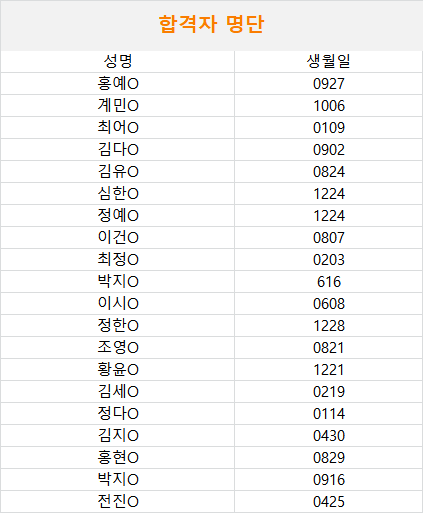
Task: Select the 생월일 column header
Action: tap(329, 61)
